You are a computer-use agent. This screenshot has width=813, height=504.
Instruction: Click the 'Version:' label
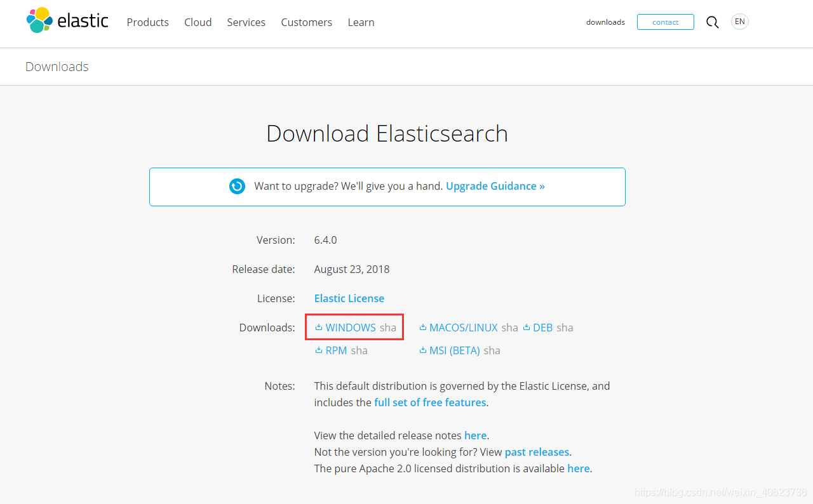276,240
